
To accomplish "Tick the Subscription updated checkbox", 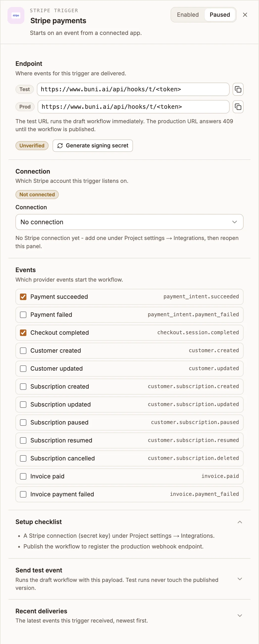I will (23, 405).
